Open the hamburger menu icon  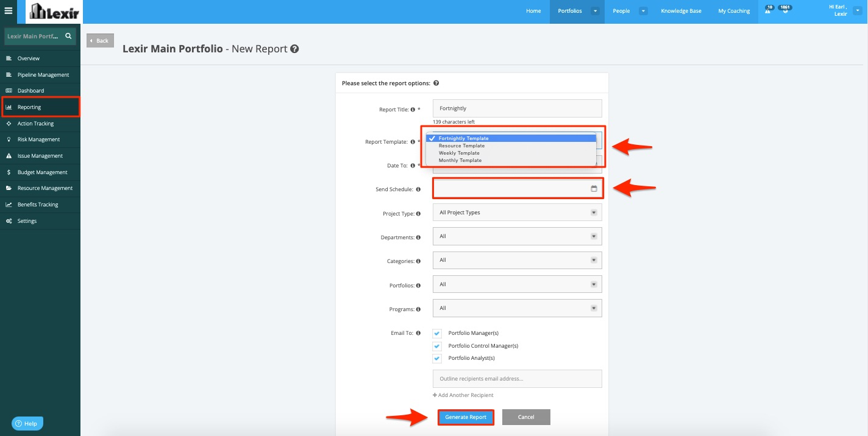coord(9,10)
